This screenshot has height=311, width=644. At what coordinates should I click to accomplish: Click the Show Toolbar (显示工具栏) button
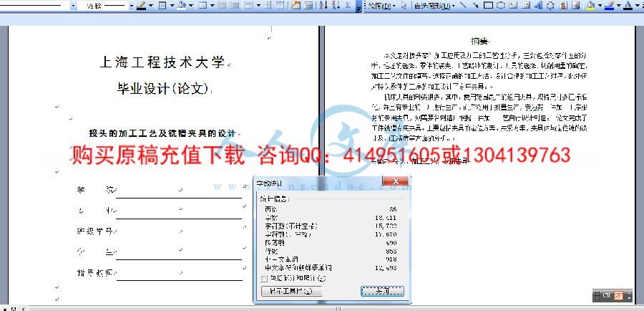pyautogui.click(x=291, y=291)
